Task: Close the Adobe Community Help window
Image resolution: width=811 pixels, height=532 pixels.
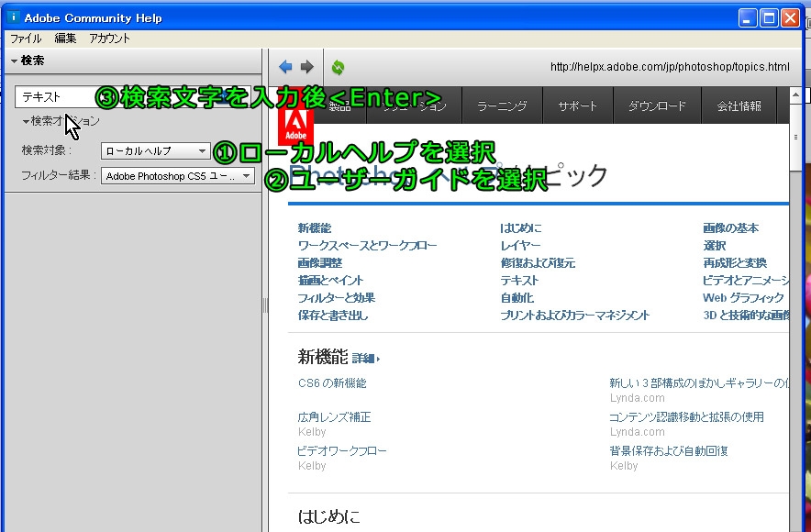Action: point(790,18)
